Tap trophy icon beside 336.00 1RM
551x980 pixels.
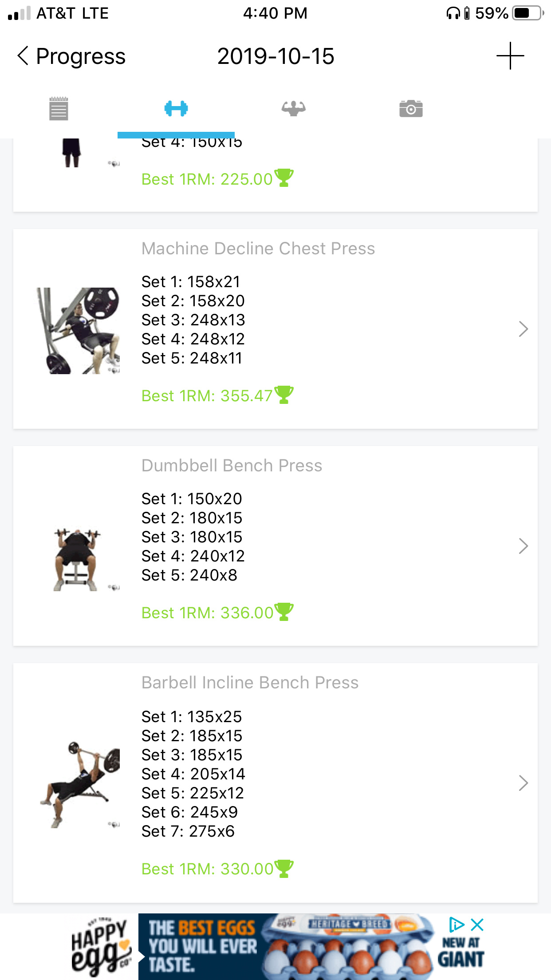tap(284, 612)
